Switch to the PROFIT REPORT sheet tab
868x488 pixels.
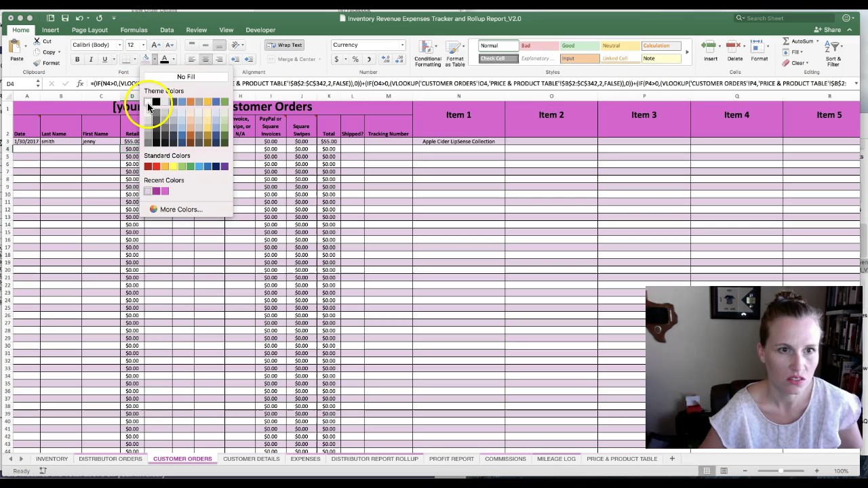pyautogui.click(x=451, y=459)
